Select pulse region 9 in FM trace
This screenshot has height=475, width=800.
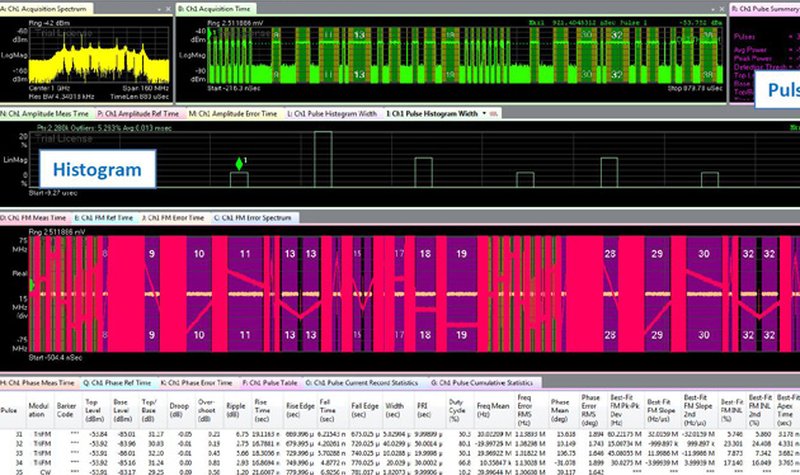(x=151, y=256)
